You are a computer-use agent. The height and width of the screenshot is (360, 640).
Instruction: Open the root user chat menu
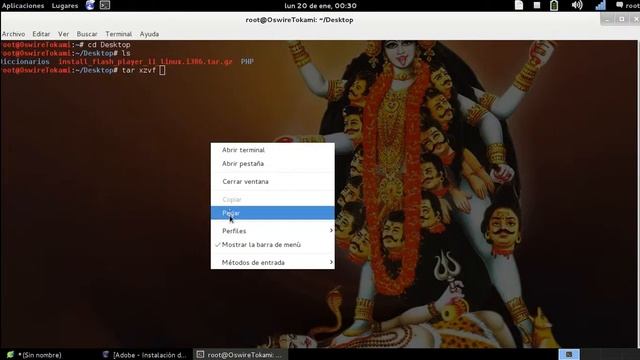(628, 5)
